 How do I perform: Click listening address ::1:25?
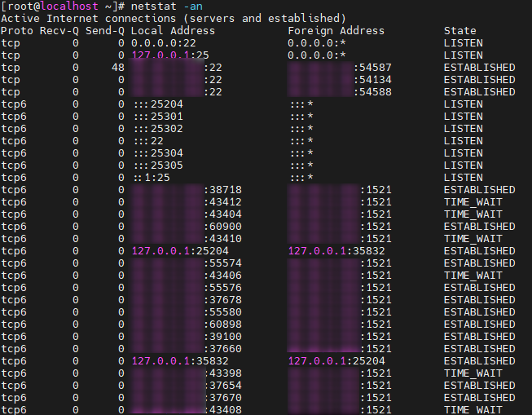tap(152, 178)
